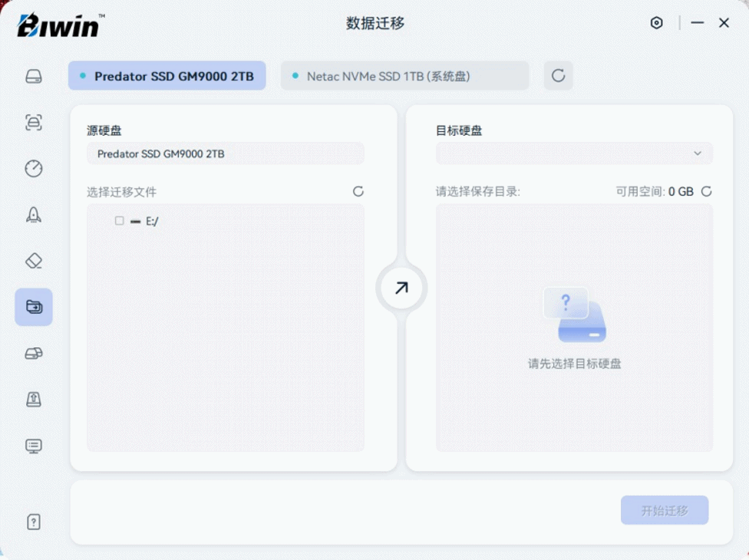Viewport: 749px width, 560px height.
Task: Check the E:/ drive checkbox
Action: click(x=119, y=221)
